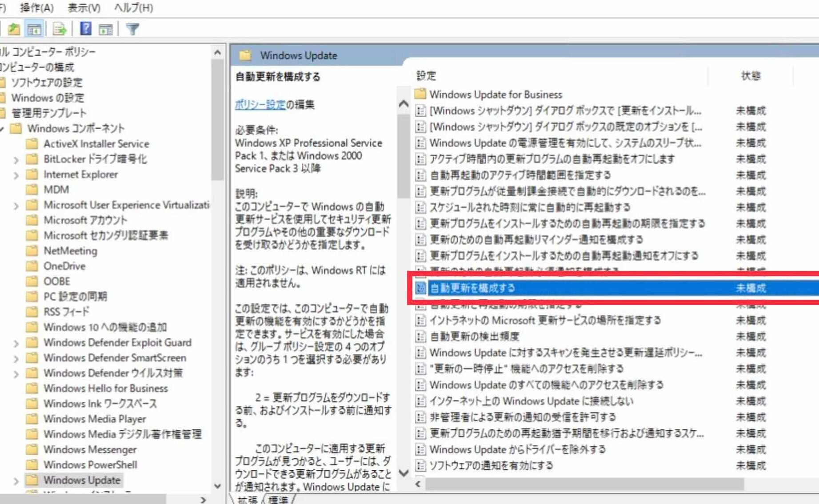Click the filter funnel toolbar icon
This screenshot has width=819, height=504.
coord(132,29)
